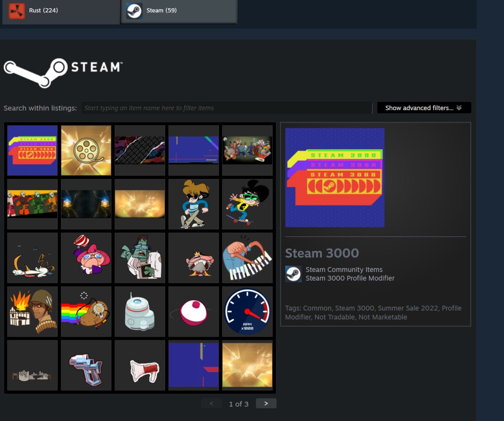This screenshot has height=421, width=504.
Task: Select the golden film reel item
Action: coord(86,150)
